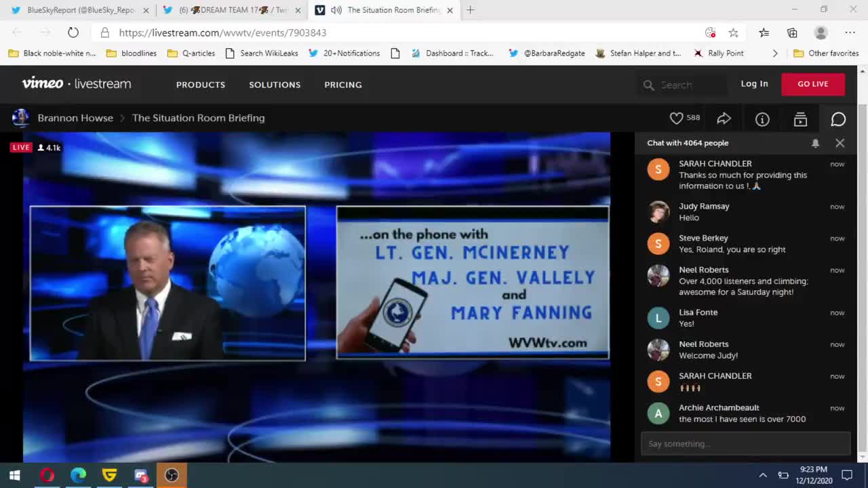Open a new browser tab
The image size is (868, 488).
[470, 10]
